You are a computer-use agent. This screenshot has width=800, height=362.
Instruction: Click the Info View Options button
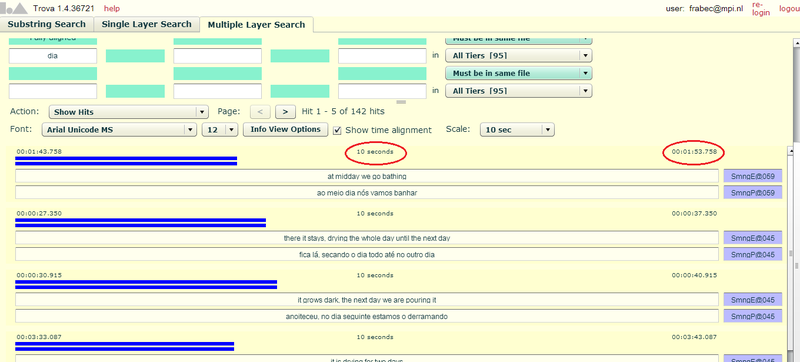[x=285, y=130]
